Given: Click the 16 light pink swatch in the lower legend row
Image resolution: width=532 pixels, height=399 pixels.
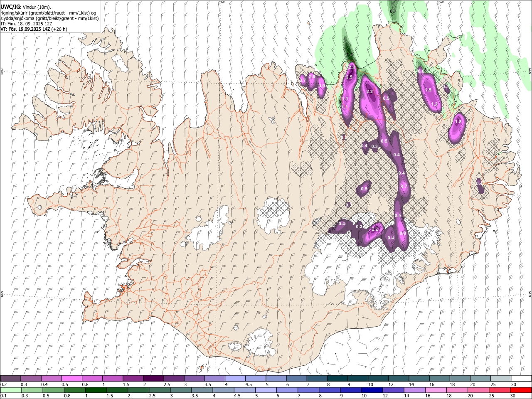Looking at the screenshot, I should (x=435, y=390).
